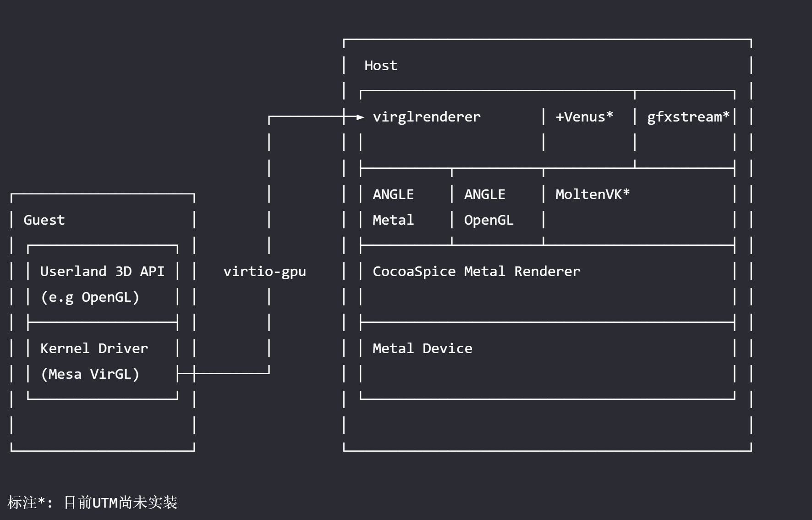The height and width of the screenshot is (520, 812).
Task: Select the Metal text under ANGLE
Action: 393,220
